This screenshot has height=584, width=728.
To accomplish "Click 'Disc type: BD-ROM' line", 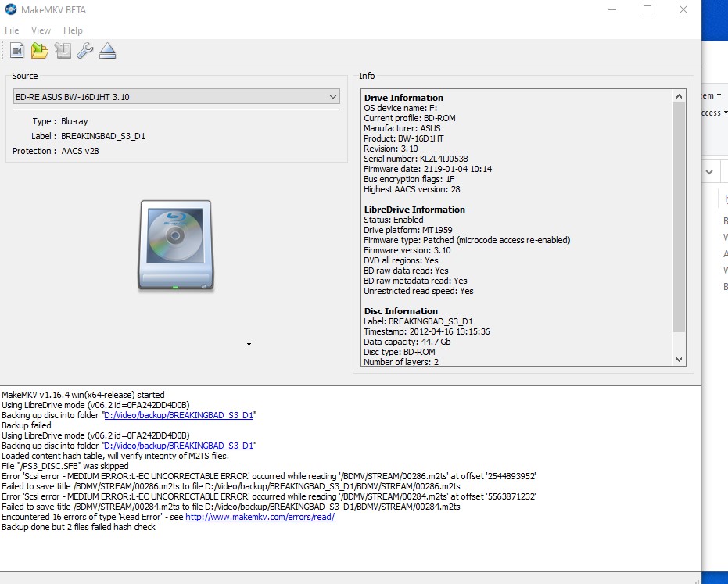I will click(x=400, y=352).
